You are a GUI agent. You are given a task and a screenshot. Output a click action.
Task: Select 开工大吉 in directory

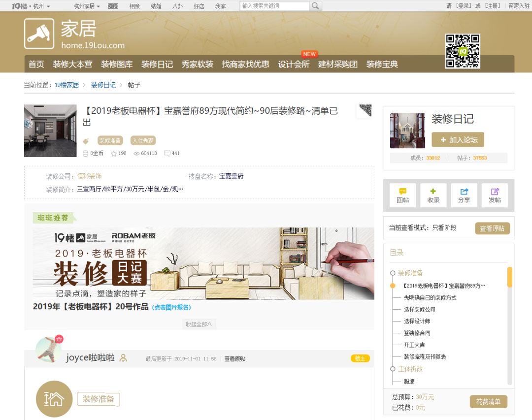(414, 345)
